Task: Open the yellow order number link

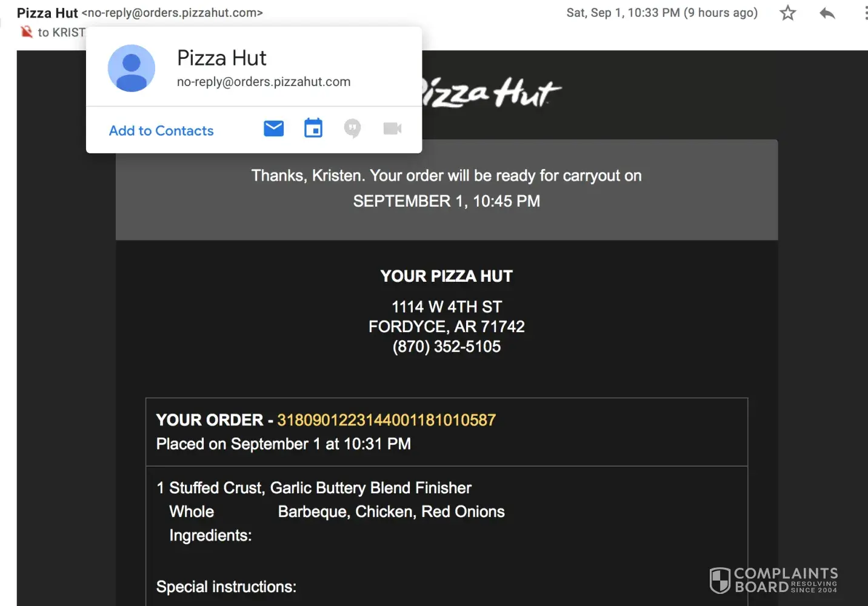Action: (386, 420)
